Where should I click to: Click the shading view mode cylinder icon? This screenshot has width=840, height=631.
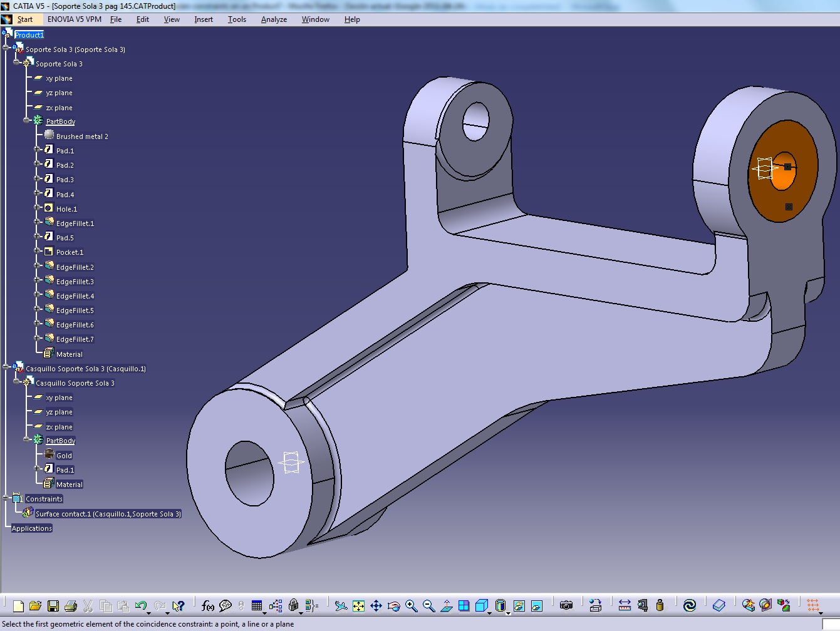pos(500,605)
